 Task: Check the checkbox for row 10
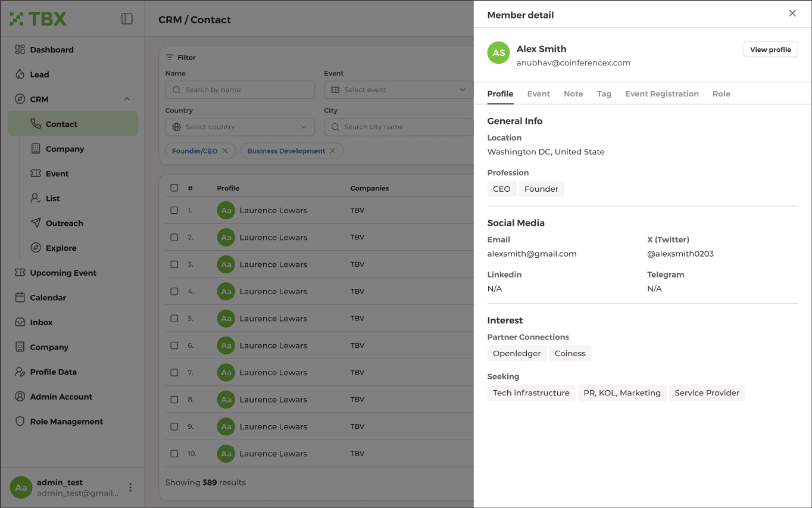point(174,453)
